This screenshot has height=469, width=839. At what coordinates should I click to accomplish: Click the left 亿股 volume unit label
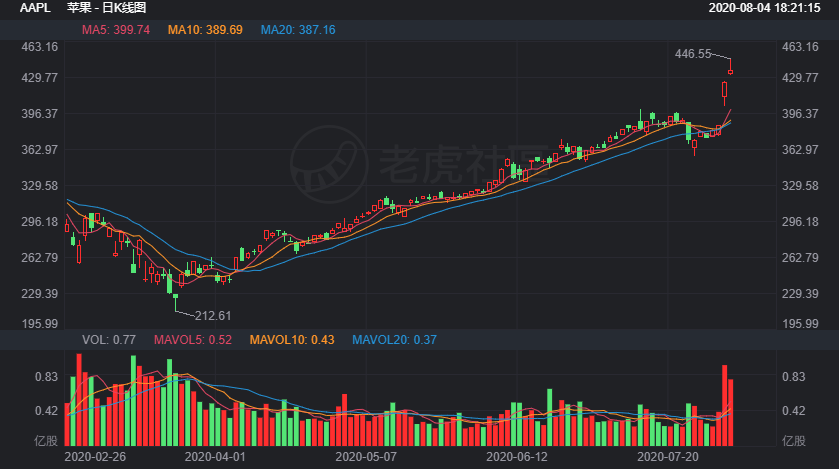click(x=46, y=441)
